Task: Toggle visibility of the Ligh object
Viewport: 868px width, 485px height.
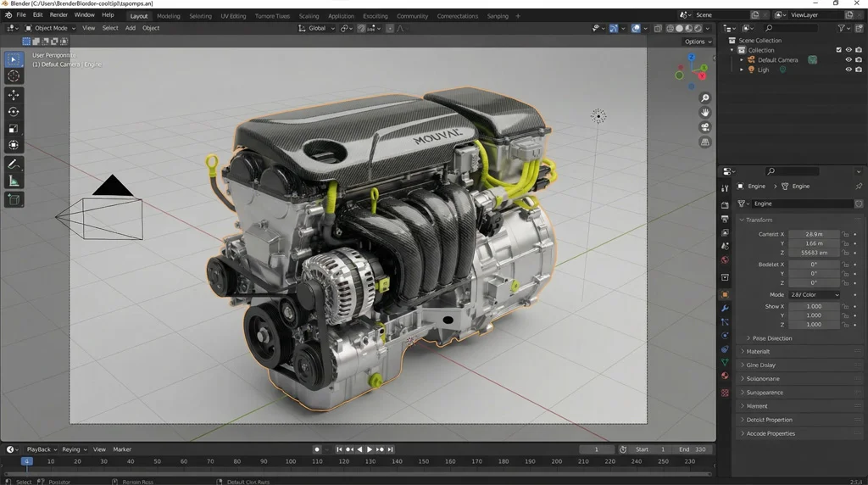Action: [x=849, y=70]
